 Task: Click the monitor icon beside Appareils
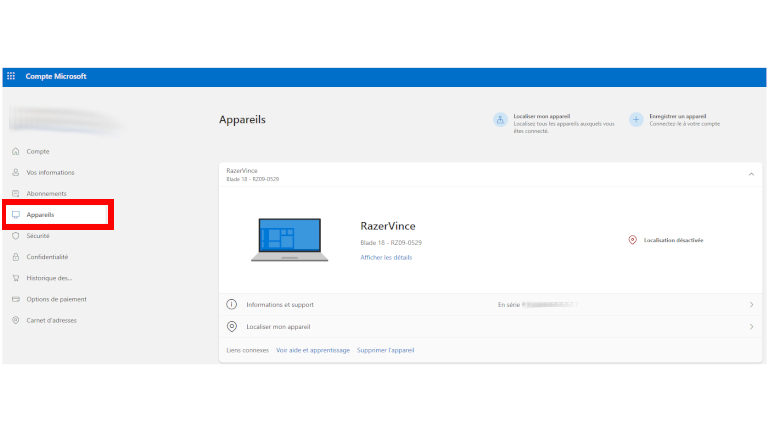[16, 215]
